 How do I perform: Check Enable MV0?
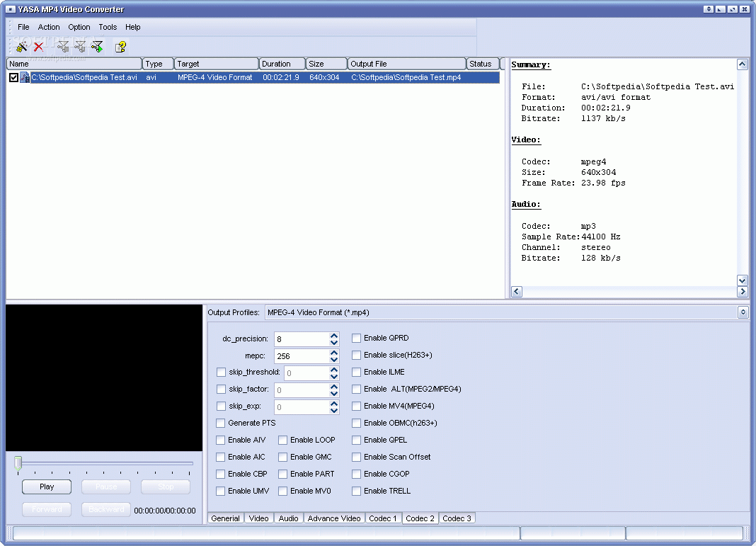tap(282, 491)
